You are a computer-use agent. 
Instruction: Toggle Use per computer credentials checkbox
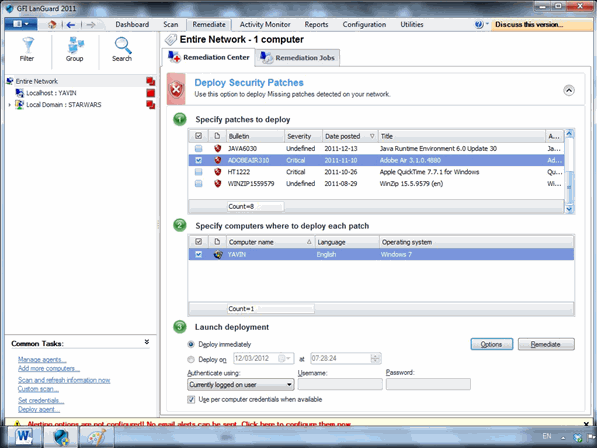pyautogui.click(x=191, y=400)
